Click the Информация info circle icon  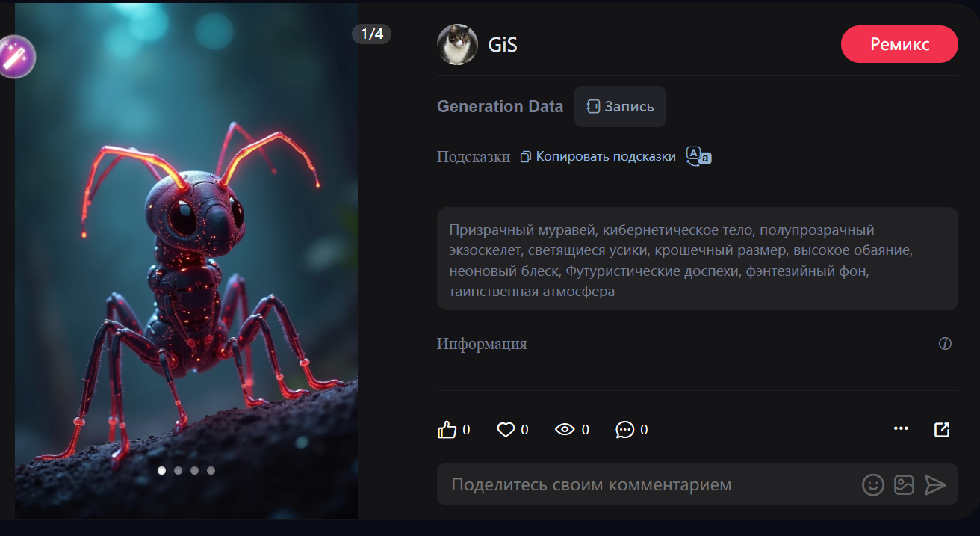[945, 344]
